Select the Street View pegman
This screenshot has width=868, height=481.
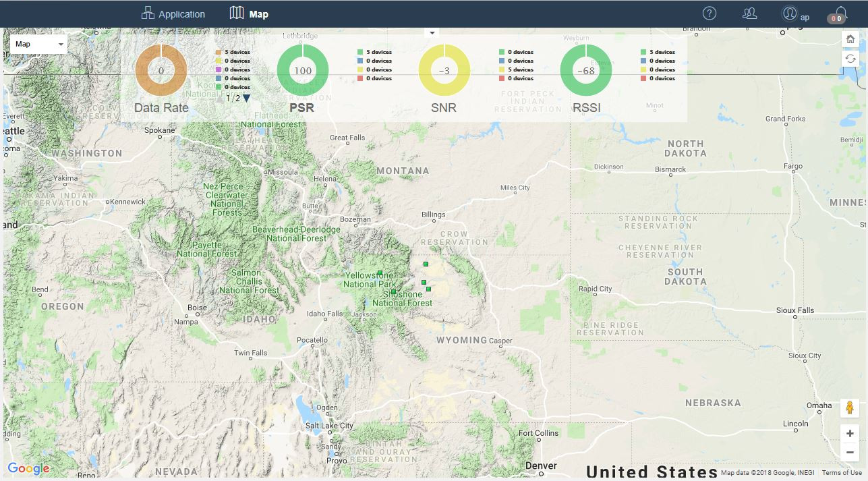point(850,407)
